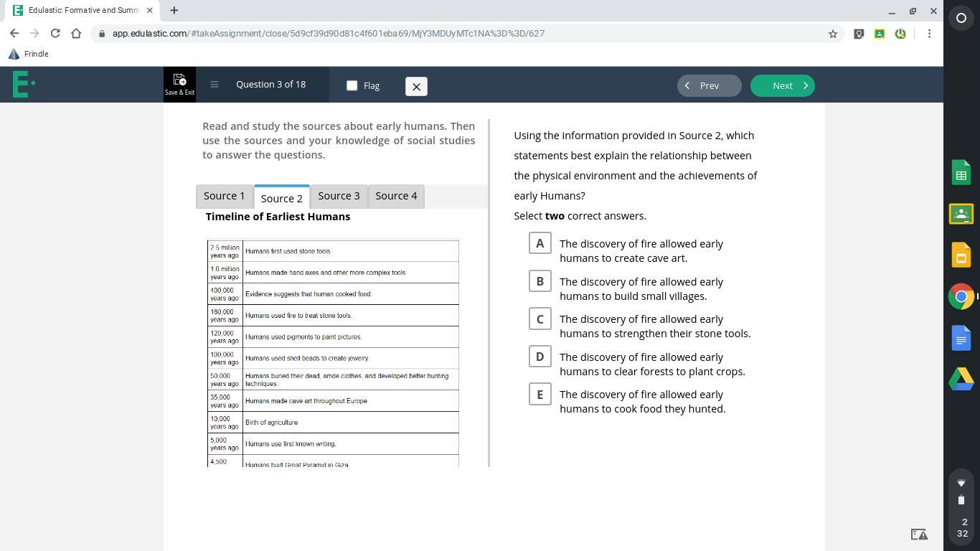Image resolution: width=980 pixels, height=551 pixels.
Task: Click the answer text about building small villages
Action: pos(641,289)
